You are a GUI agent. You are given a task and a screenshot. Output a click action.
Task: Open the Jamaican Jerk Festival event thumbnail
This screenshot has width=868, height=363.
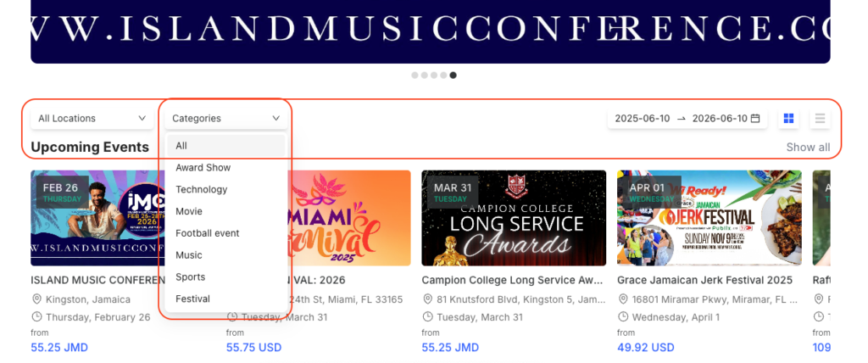pos(706,218)
